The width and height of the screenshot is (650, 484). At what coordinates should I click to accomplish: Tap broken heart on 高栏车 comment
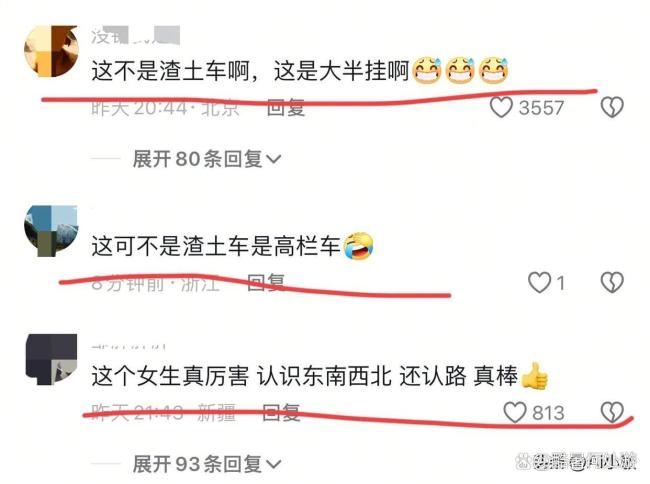tap(612, 283)
